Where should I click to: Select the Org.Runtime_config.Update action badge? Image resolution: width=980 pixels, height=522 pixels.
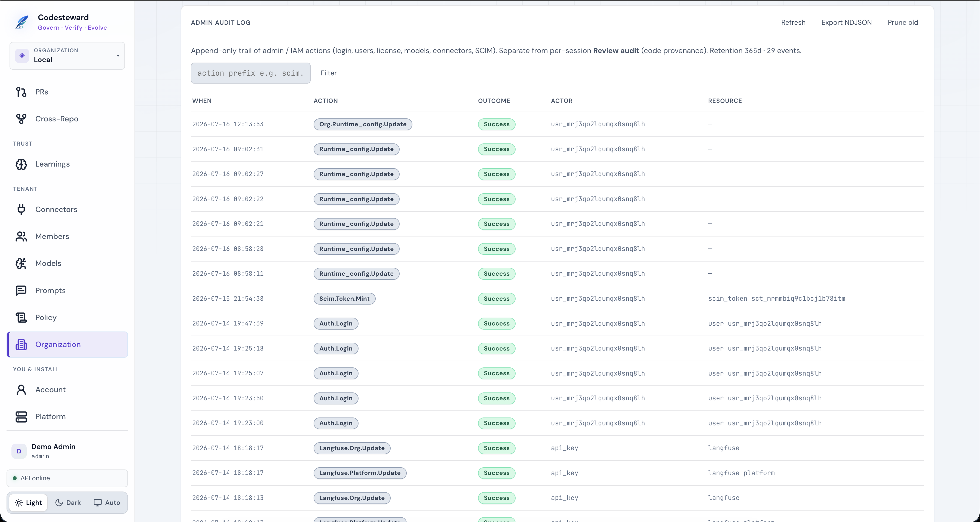pyautogui.click(x=363, y=124)
